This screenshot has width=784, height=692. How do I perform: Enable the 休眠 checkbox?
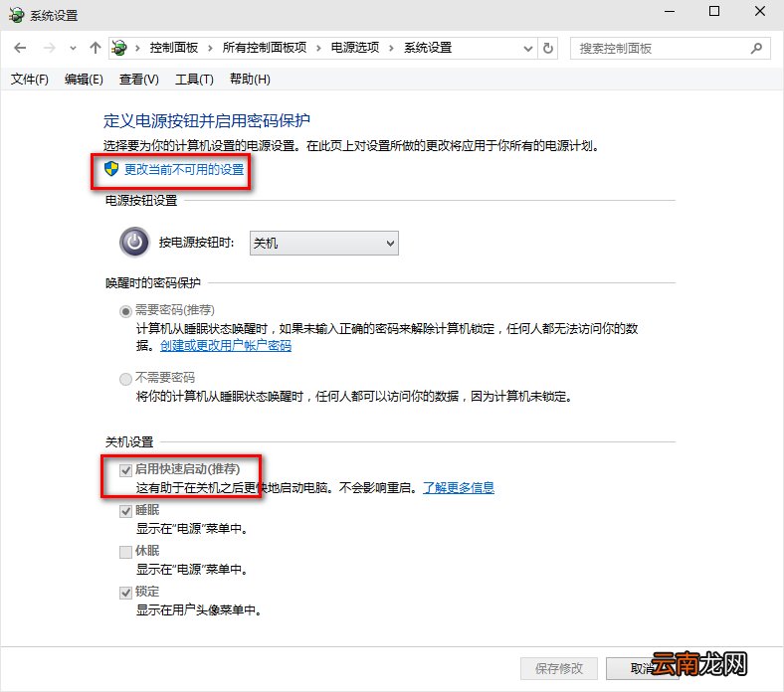click(125, 552)
